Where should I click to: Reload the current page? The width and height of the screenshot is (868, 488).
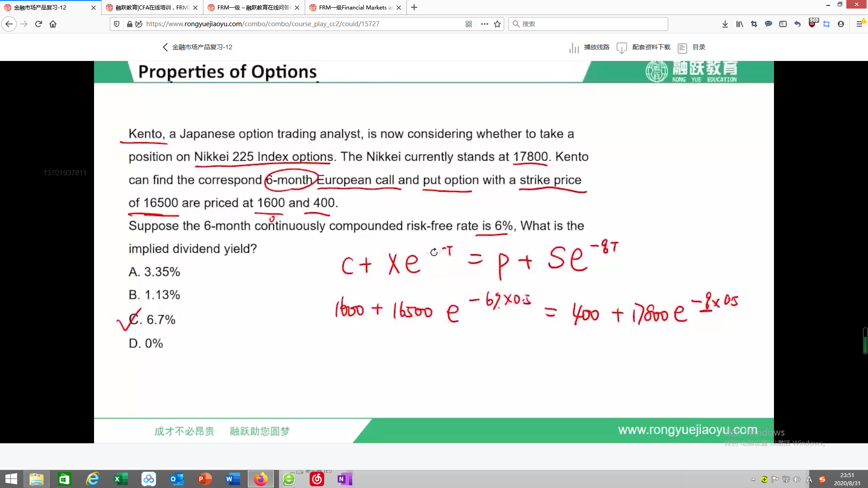click(38, 24)
